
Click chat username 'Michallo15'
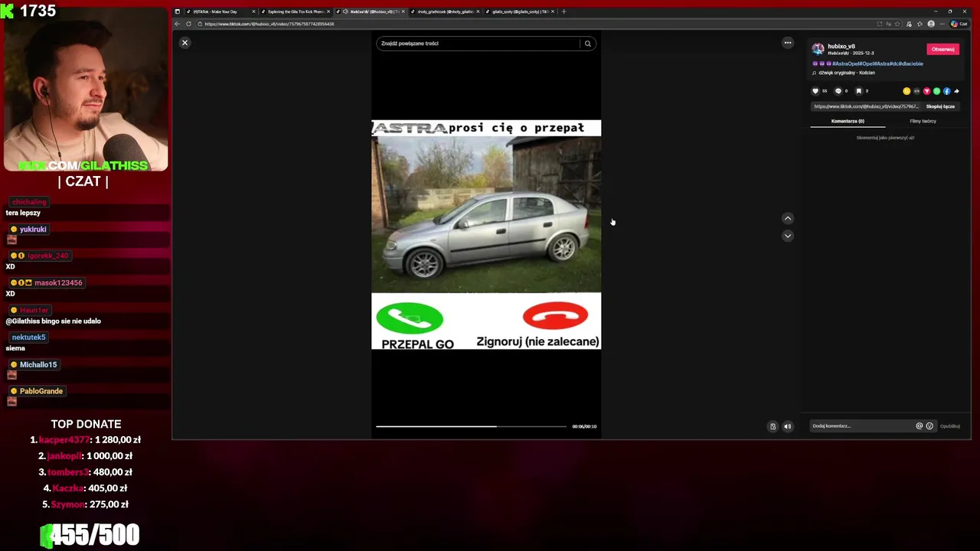click(38, 365)
